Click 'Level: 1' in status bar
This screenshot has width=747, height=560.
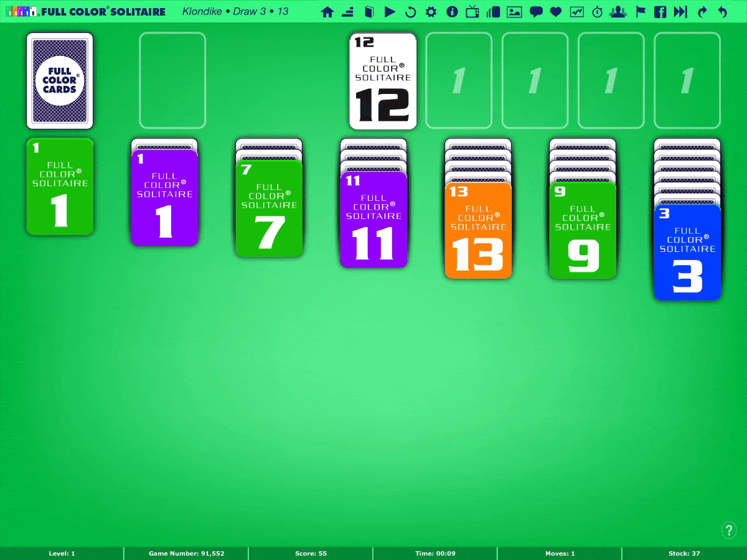(62, 553)
